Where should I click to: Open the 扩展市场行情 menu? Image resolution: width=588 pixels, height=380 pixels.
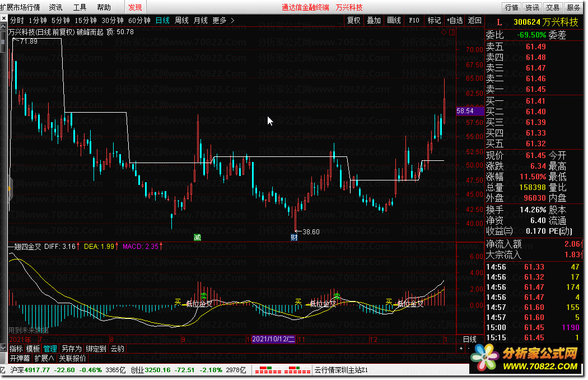click(x=20, y=7)
